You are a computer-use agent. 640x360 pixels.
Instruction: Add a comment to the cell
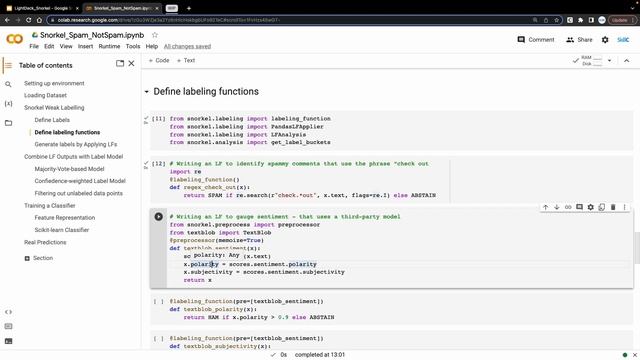[579, 207]
